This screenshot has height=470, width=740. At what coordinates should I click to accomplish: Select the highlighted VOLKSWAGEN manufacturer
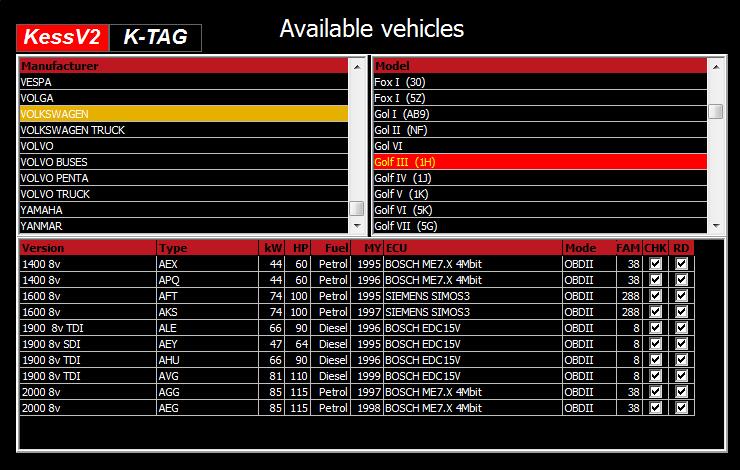(184, 114)
